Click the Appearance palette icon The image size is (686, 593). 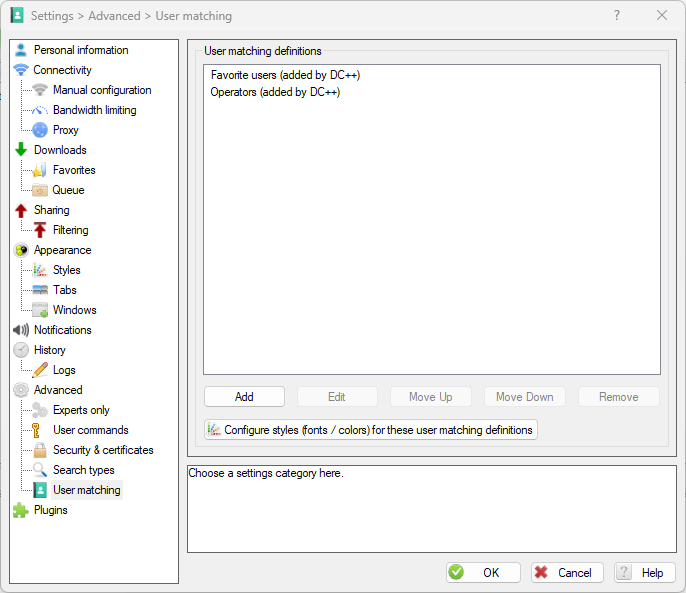click(21, 250)
